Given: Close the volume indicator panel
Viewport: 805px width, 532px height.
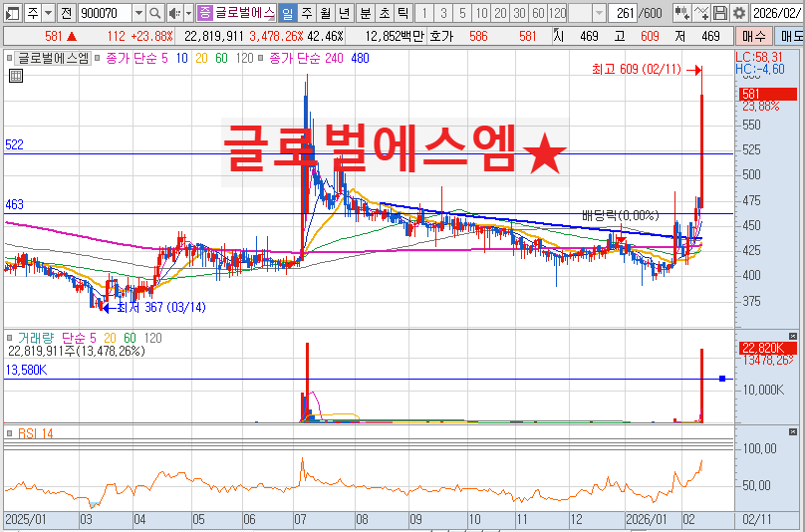Looking at the screenshot, I should coord(793,337).
